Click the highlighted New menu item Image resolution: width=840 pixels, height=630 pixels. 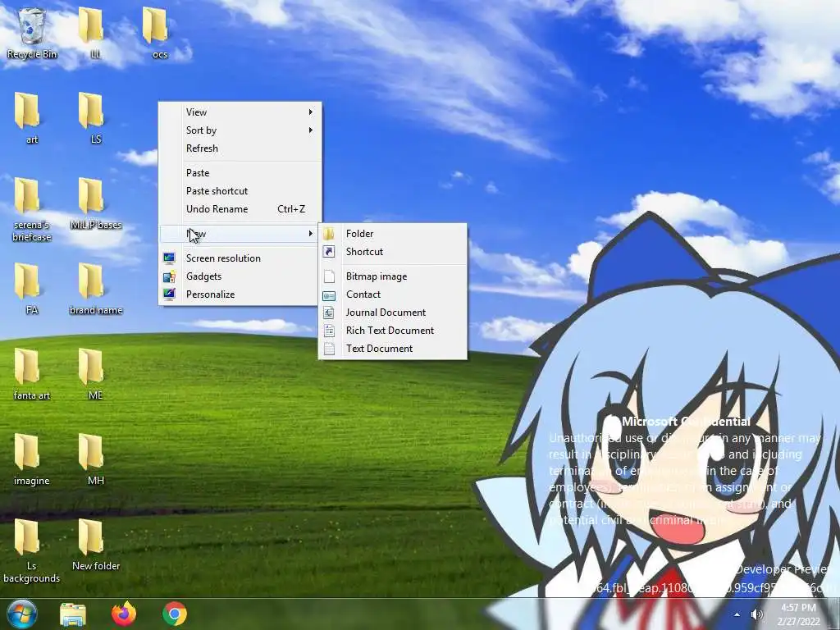pyautogui.click(x=240, y=234)
